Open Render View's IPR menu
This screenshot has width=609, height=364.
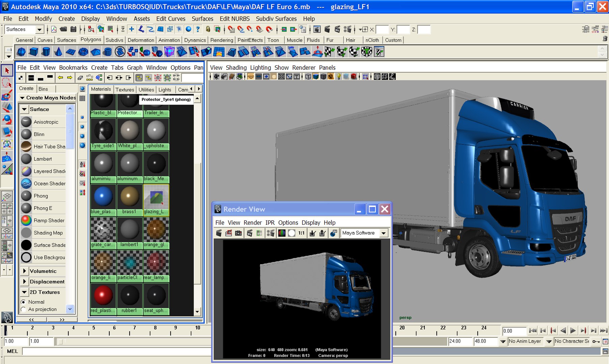[x=270, y=223]
